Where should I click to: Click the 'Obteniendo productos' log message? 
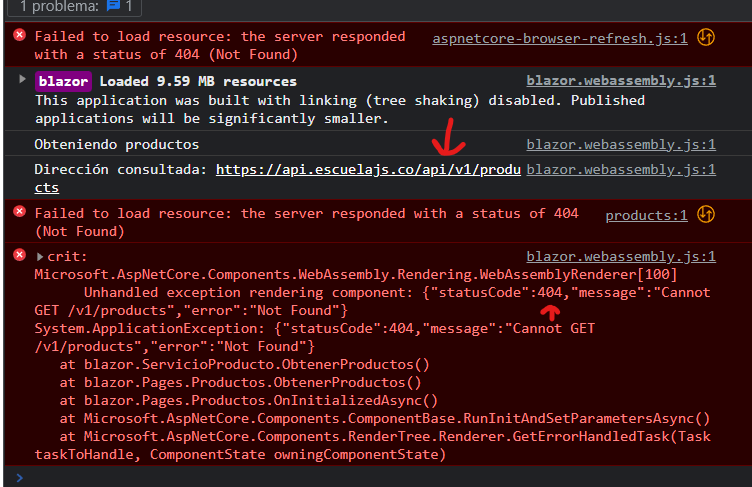(x=117, y=144)
